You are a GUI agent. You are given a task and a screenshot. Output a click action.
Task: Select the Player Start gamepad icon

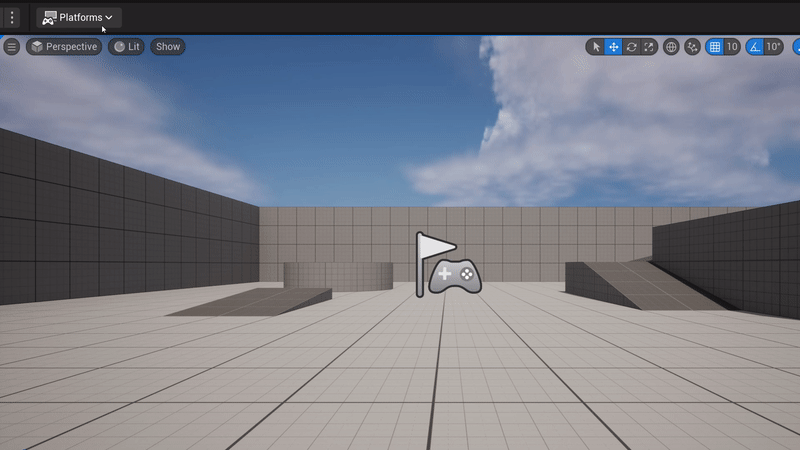(455, 276)
